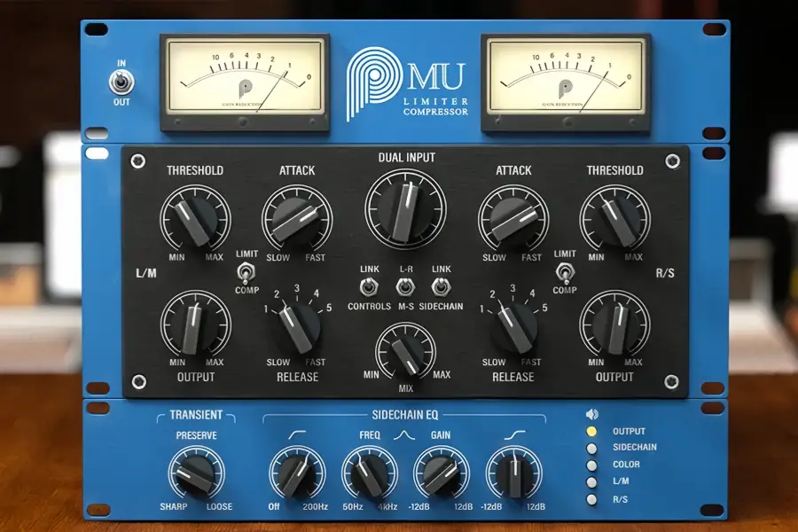Click the right gain reduction VU meter
The width and height of the screenshot is (798, 532).
566,82
